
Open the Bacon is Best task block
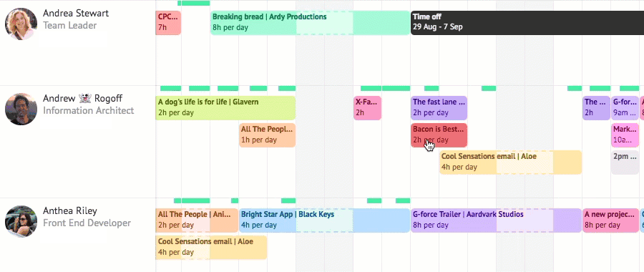coord(439,135)
